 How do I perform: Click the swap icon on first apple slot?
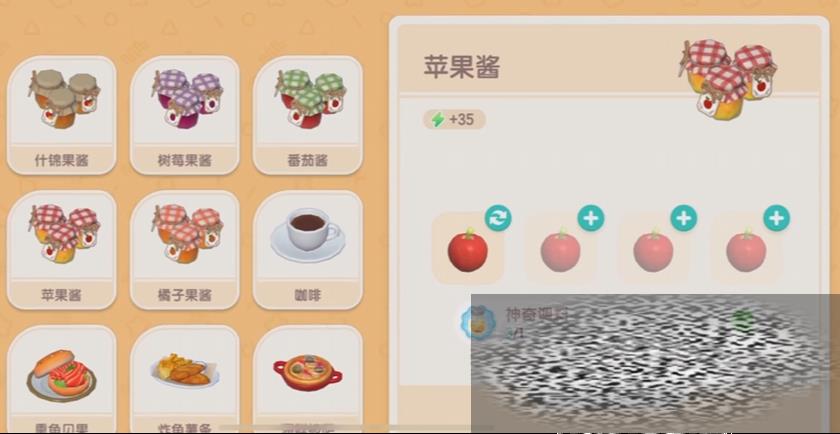point(498,219)
